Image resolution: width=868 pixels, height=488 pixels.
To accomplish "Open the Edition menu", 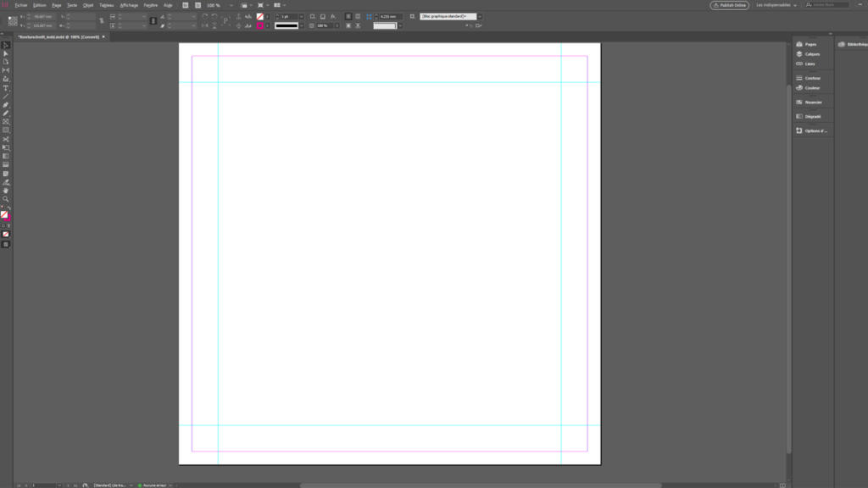I will pos(39,5).
